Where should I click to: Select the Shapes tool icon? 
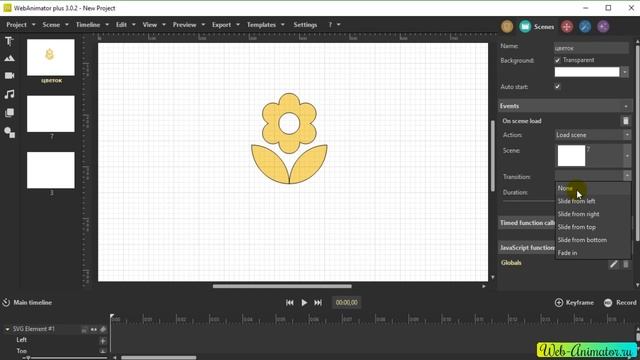(9, 132)
